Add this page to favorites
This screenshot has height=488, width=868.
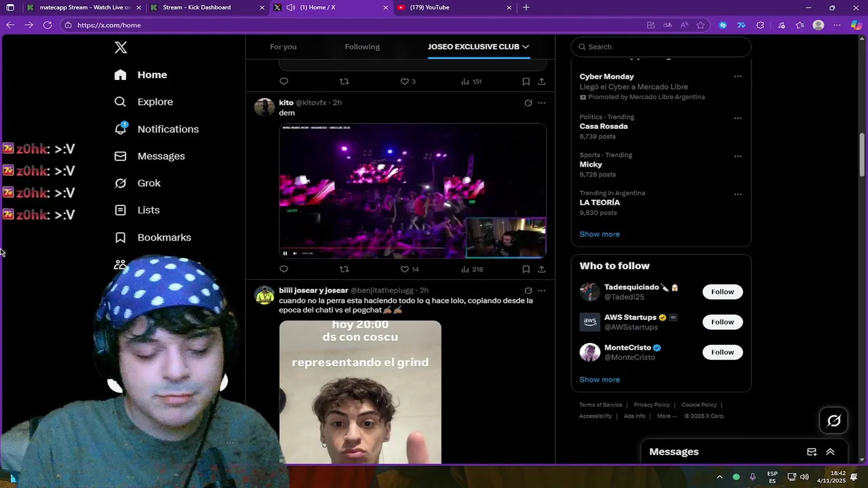tap(701, 25)
